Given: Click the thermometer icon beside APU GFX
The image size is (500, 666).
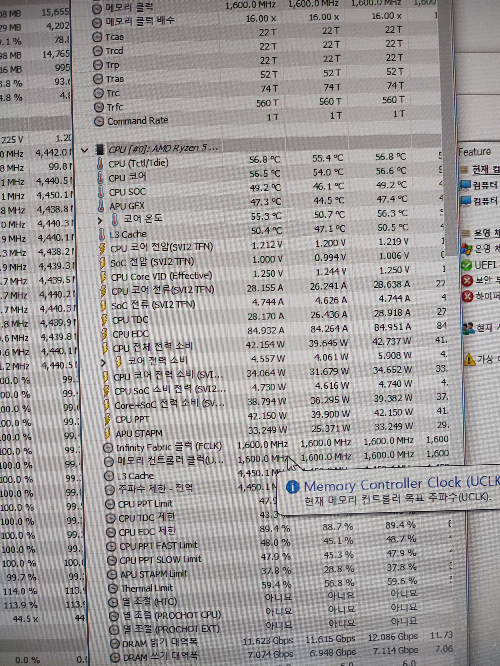Looking at the screenshot, I should click(101, 206).
